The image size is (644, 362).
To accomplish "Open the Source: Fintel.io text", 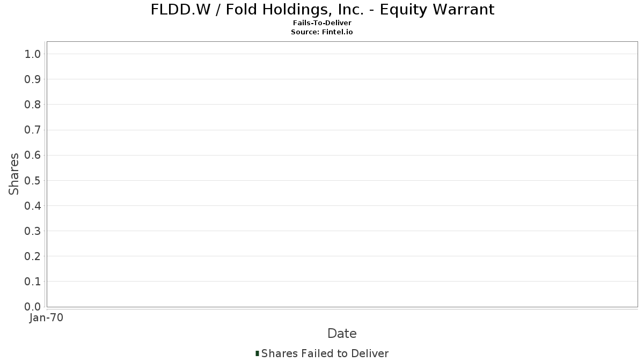I will click(322, 32).
